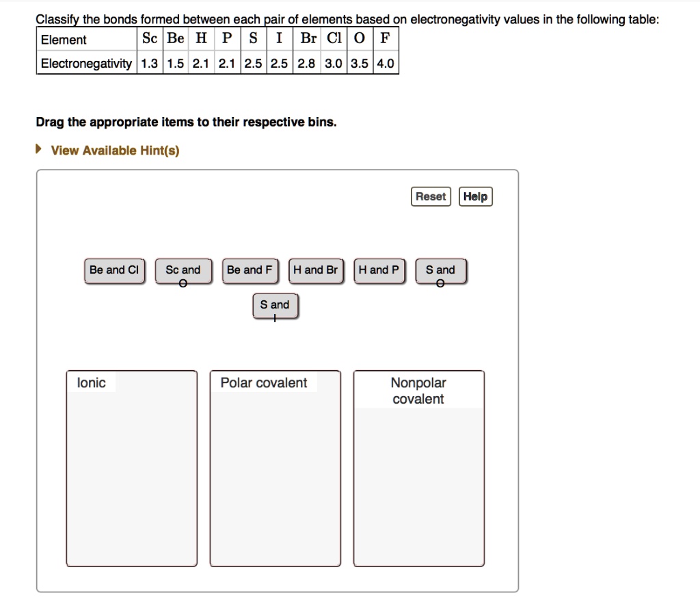
Task: Click the chlorine electronegativity value 3.0
Action: [x=332, y=64]
